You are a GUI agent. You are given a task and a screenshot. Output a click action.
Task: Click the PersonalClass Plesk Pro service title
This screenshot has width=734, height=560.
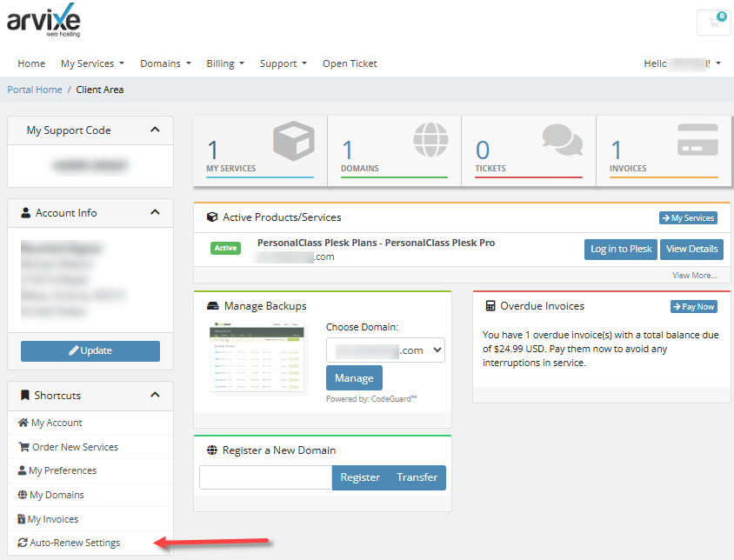[376, 243]
